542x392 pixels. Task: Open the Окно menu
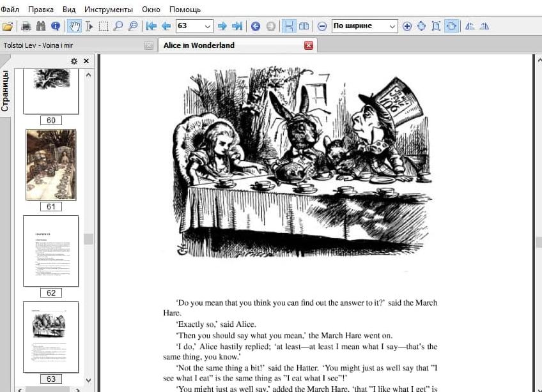151,10
